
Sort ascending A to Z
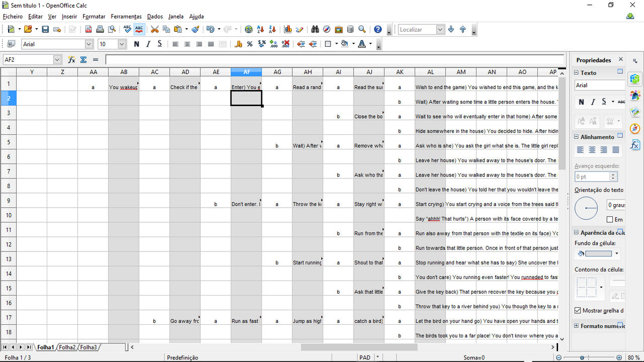[261, 29]
